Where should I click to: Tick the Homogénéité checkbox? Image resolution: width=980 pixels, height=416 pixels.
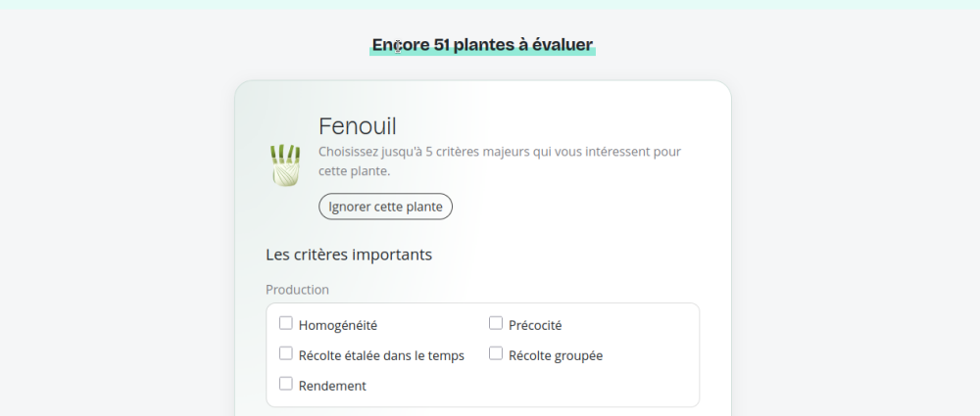coord(285,323)
